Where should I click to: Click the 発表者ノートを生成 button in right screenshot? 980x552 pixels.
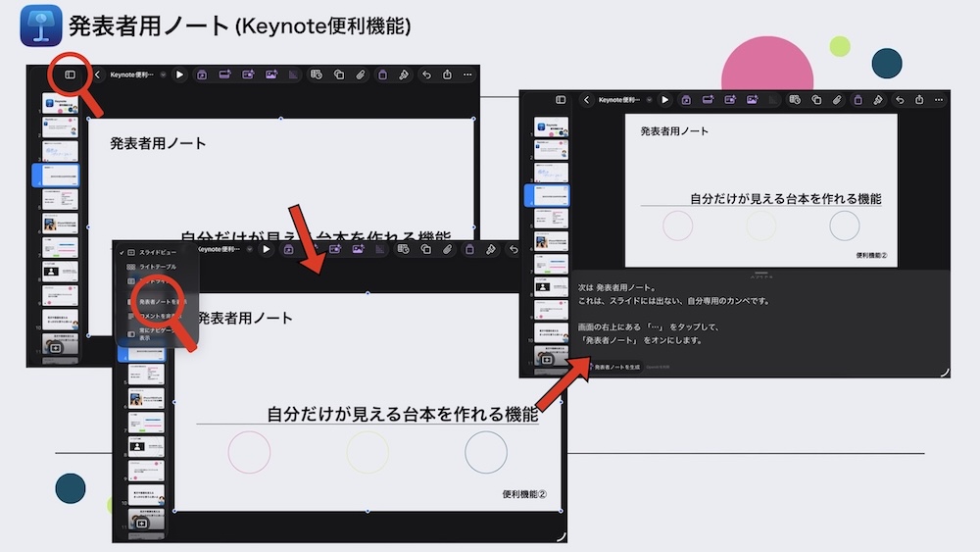614,367
